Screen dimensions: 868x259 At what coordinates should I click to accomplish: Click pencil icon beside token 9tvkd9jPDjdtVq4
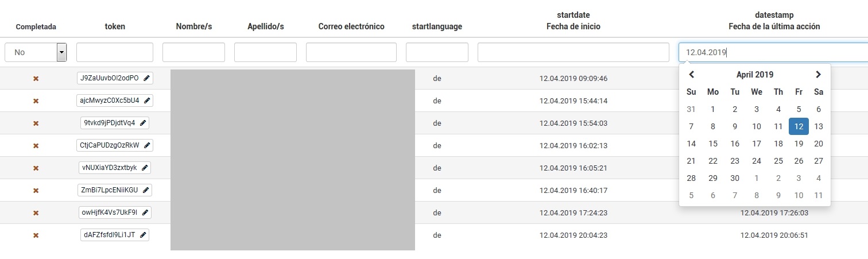click(x=144, y=123)
